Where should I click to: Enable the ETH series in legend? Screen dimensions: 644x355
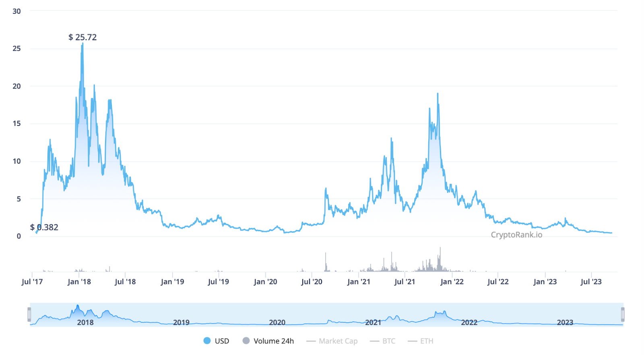pos(421,341)
